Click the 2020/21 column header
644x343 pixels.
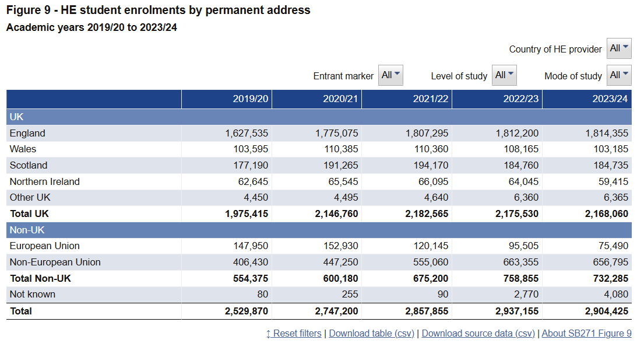[316, 99]
